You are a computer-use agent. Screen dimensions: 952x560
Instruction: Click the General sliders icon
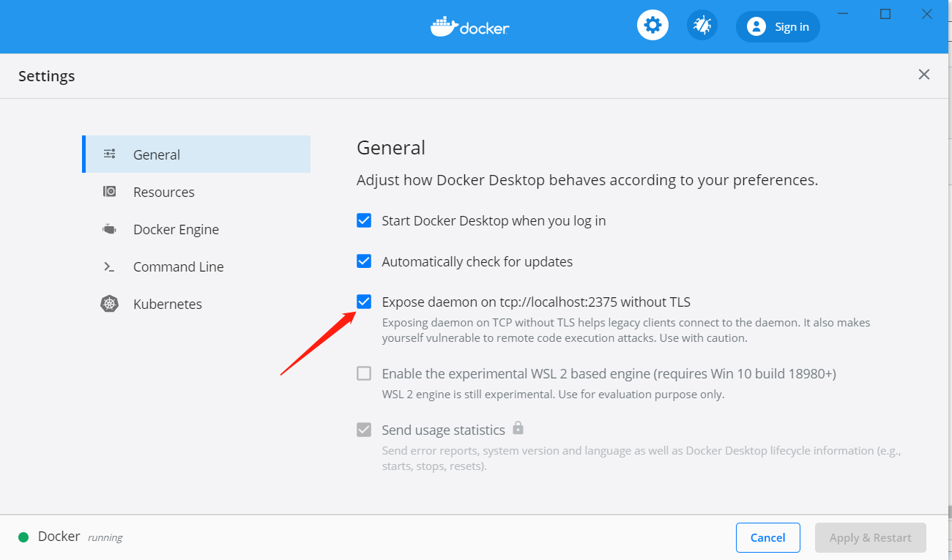110,154
